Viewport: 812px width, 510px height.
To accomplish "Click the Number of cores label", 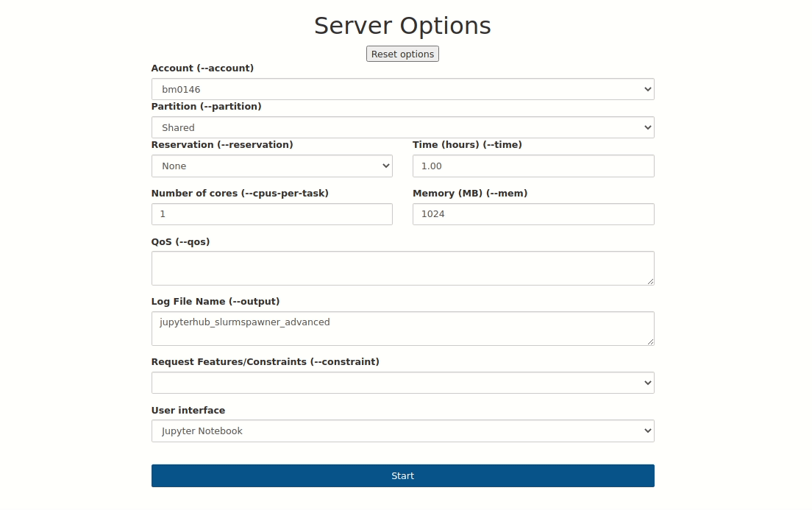I will click(240, 194).
